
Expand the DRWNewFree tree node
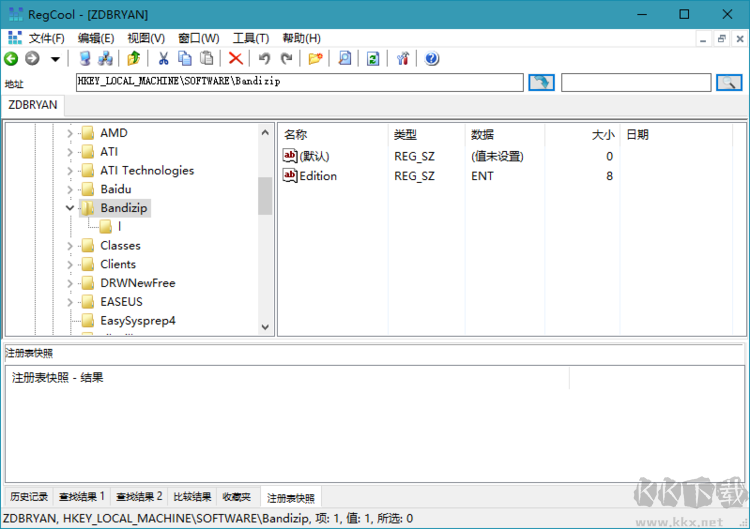[70, 283]
